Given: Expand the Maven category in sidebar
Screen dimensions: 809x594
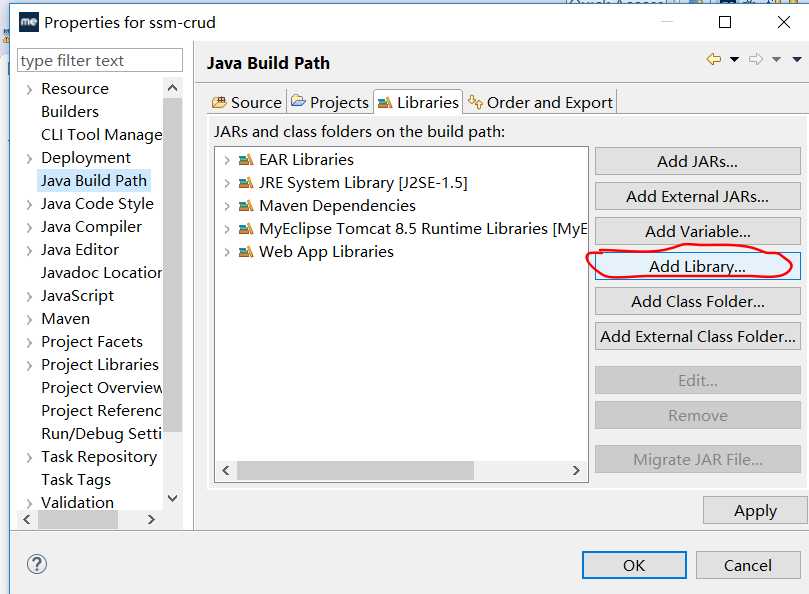Looking at the screenshot, I should coord(29,319).
